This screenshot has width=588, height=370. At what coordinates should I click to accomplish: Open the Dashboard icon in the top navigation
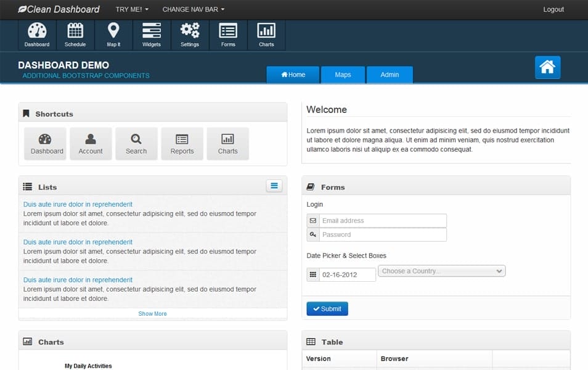(36, 34)
